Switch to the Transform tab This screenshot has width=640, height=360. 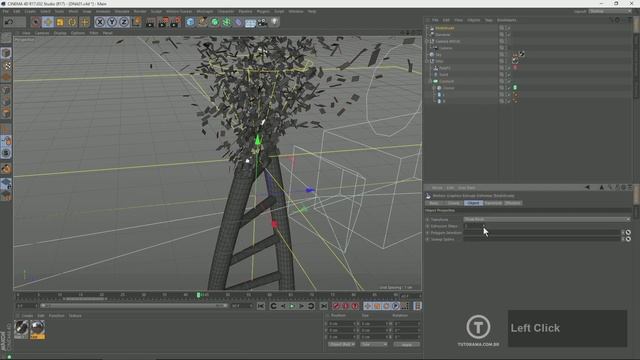493,203
